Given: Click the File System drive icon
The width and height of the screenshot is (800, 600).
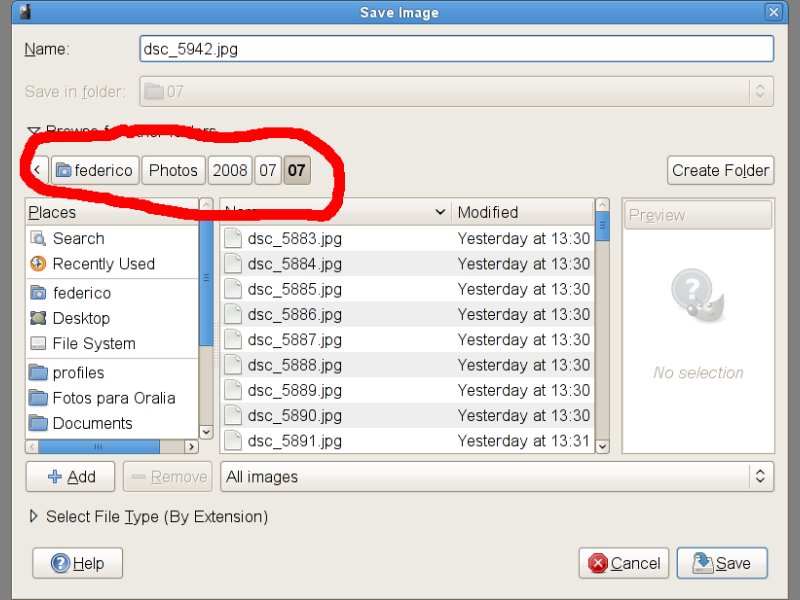Looking at the screenshot, I should (x=38, y=344).
